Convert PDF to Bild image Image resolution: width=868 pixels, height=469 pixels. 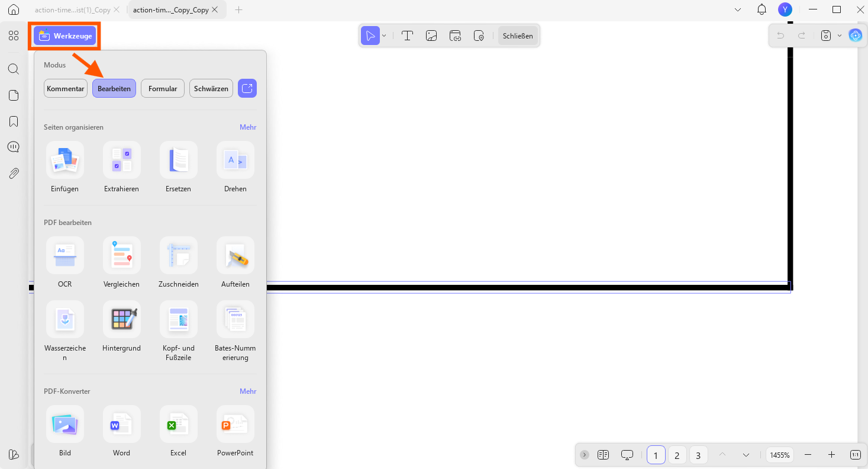(65, 424)
